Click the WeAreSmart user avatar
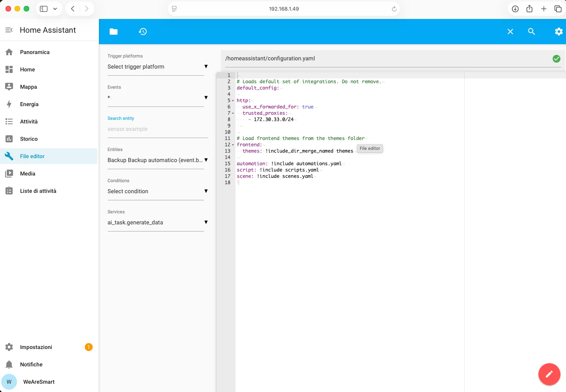Screen dimensions: 566x392 click(9, 382)
